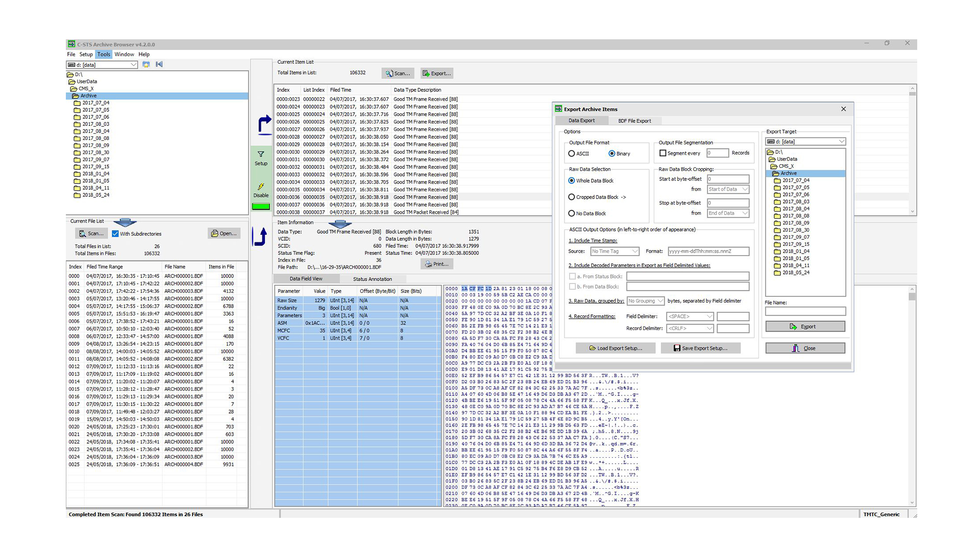This screenshot has width=980, height=551.
Task: Click the blue up-curved arrow near Item Information
Action: (x=260, y=237)
